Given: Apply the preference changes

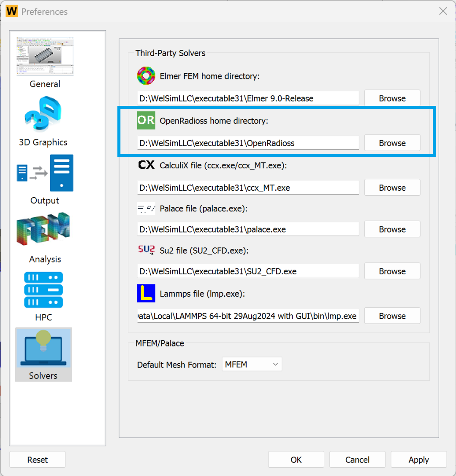Looking at the screenshot, I should pyautogui.click(x=418, y=460).
